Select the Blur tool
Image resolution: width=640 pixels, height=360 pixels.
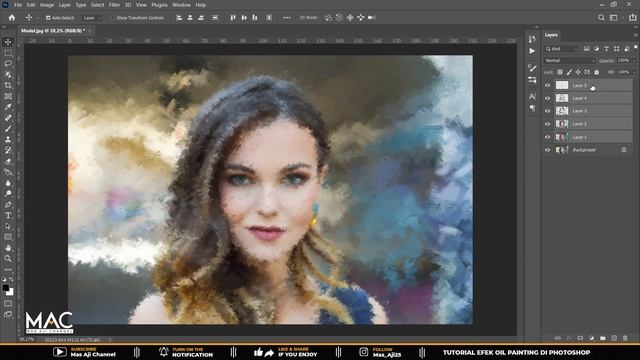(x=8, y=183)
